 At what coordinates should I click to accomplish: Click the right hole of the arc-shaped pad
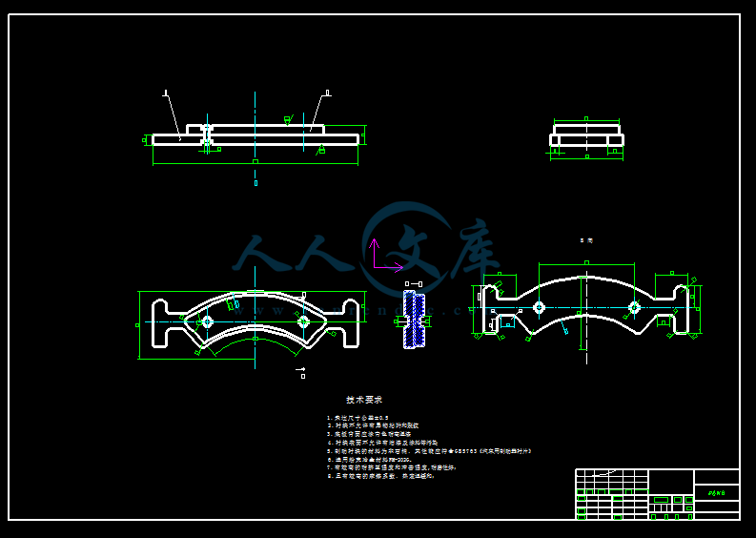pyautogui.click(x=303, y=322)
